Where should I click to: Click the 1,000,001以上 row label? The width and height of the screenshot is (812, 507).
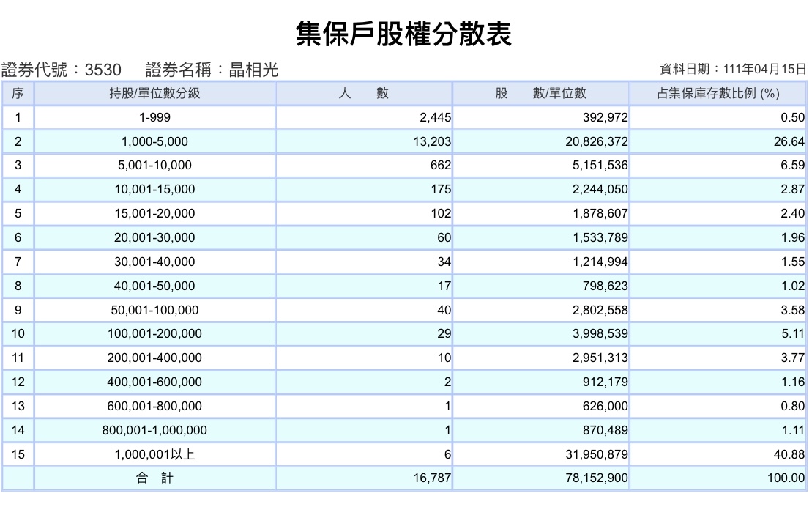coord(154,455)
